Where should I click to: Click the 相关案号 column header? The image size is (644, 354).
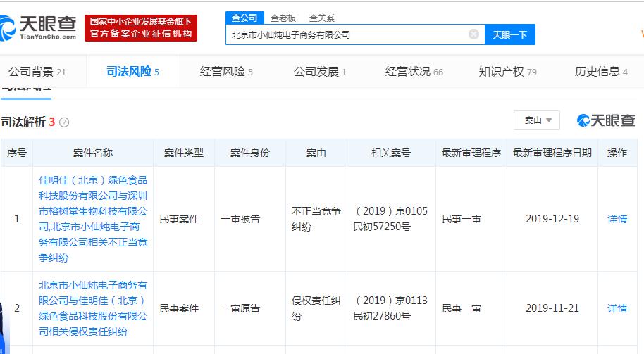391,153
